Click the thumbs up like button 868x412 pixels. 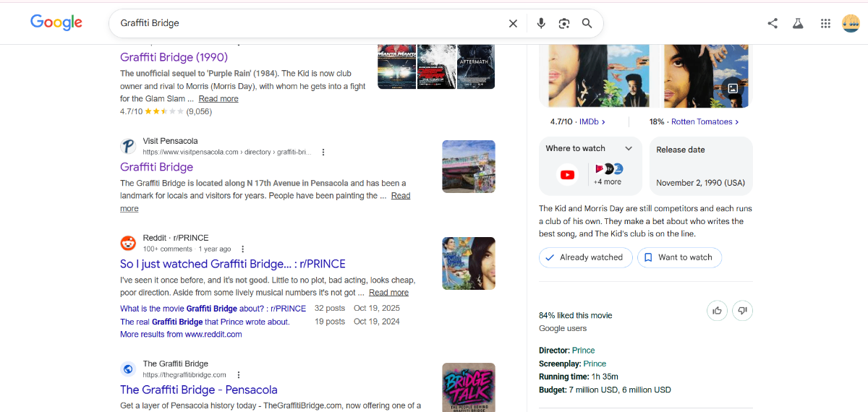click(717, 311)
